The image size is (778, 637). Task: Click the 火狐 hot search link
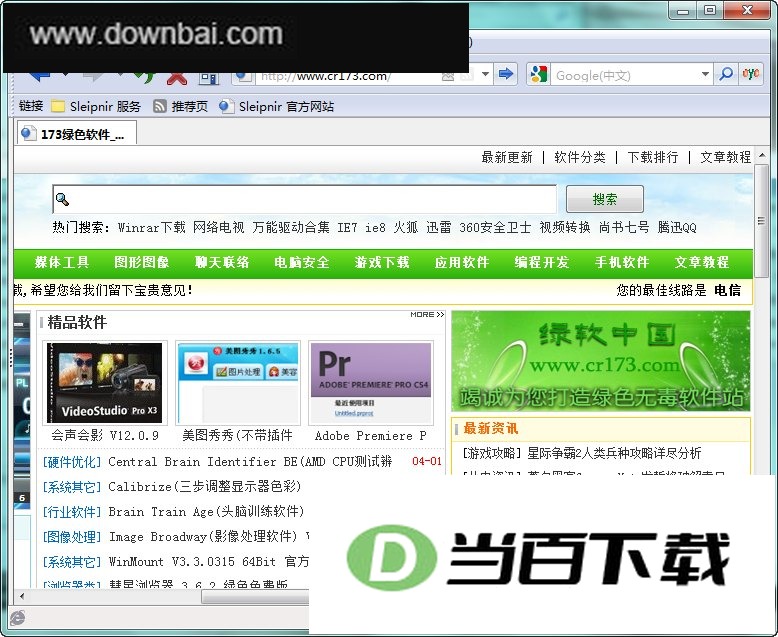[406, 228]
